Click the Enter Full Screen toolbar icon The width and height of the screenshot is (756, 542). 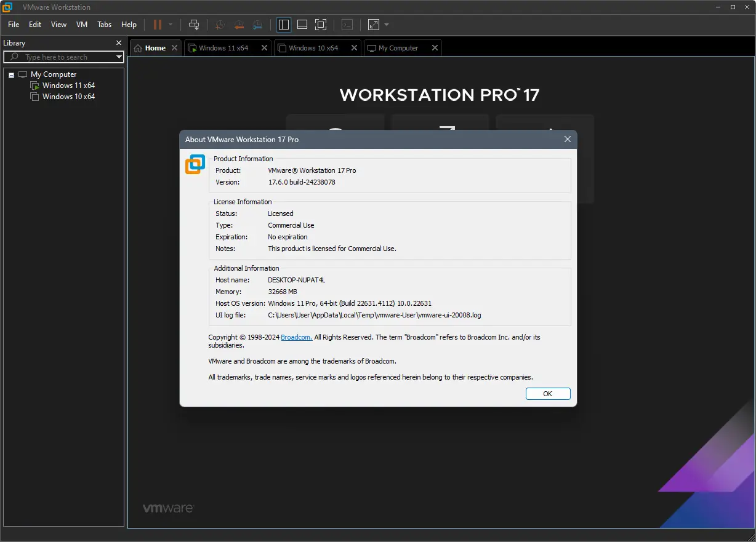[321, 25]
